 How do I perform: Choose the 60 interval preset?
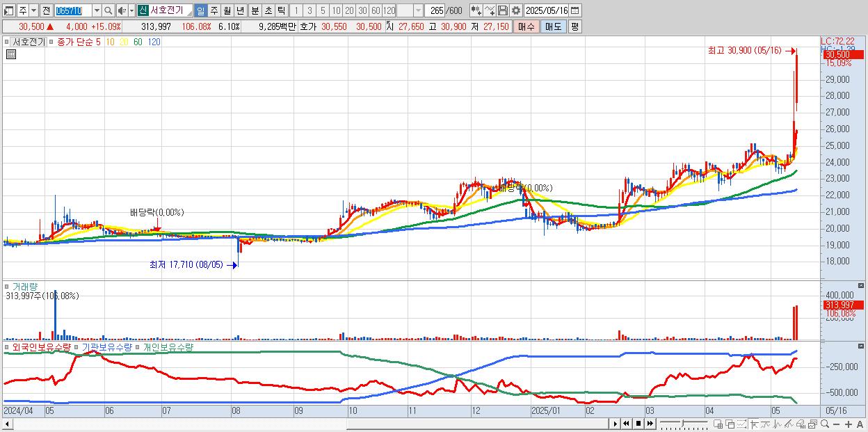(376, 10)
